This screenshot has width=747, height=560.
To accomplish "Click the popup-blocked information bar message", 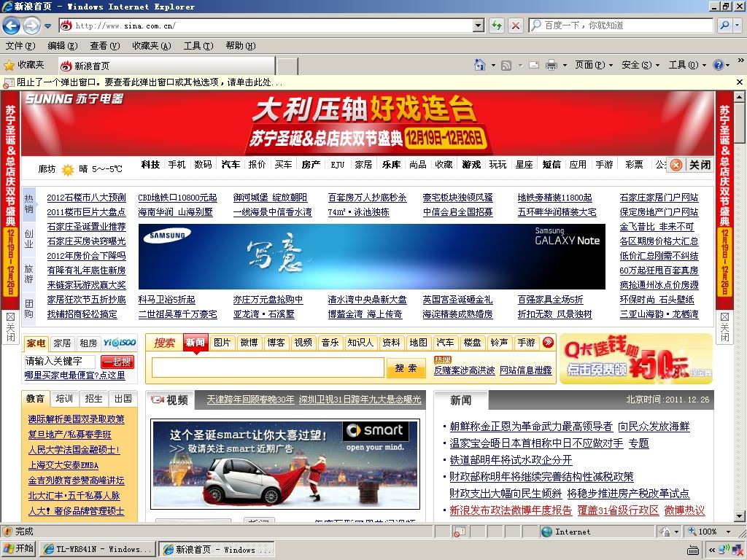I will coord(150,82).
